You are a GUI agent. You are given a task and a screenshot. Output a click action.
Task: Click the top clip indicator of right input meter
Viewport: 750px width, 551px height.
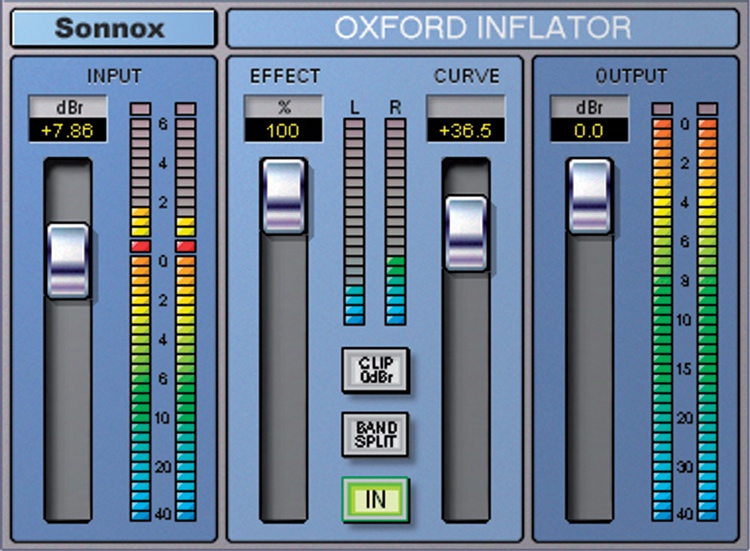(186, 109)
